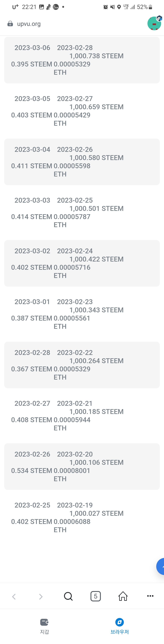Tap the browser back arrow

[14, 596]
